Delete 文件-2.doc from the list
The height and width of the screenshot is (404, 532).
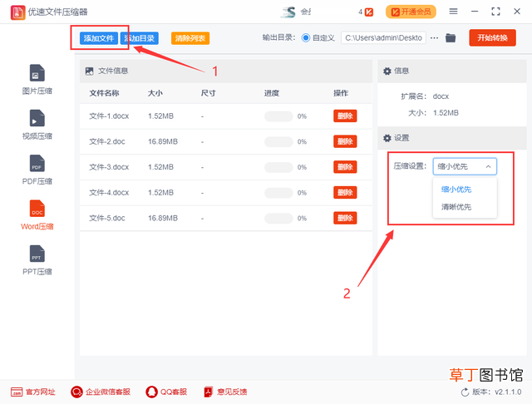345,141
